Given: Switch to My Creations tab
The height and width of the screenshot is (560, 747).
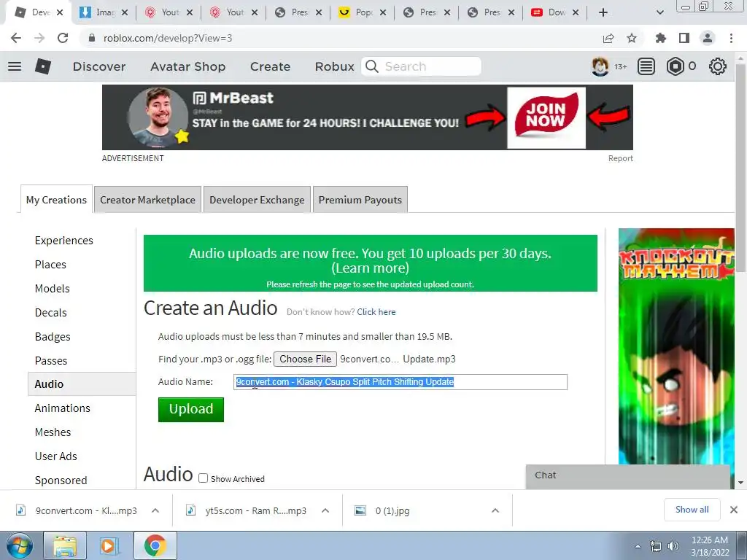Looking at the screenshot, I should click(56, 200).
